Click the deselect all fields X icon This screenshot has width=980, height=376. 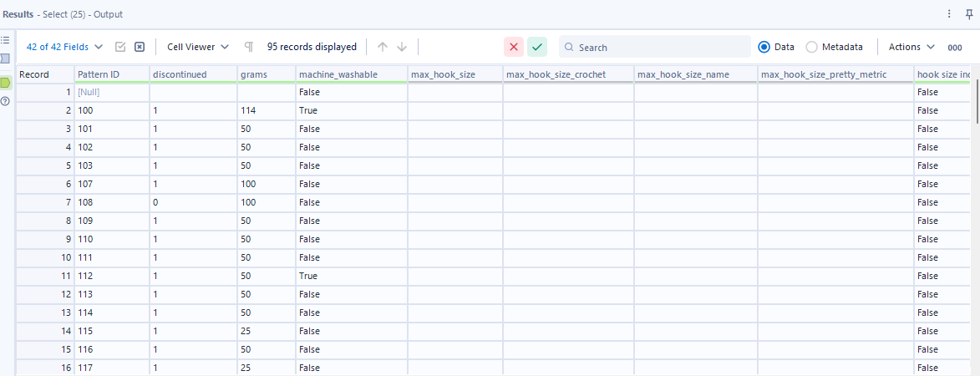point(140,47)
